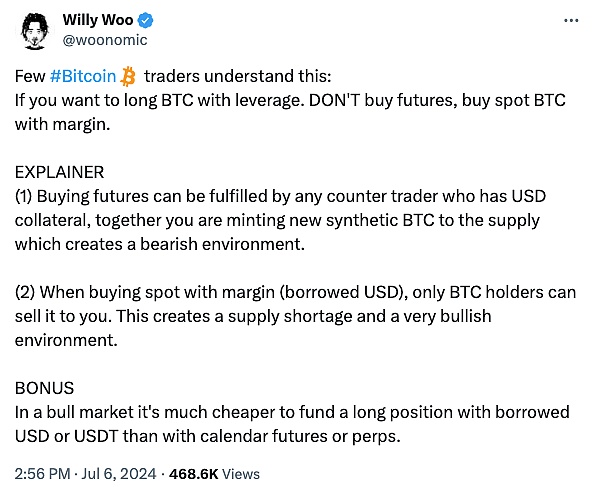595x487 pixels.
Task: Click the 'traders understand this:' text
Action: [238, 76]
